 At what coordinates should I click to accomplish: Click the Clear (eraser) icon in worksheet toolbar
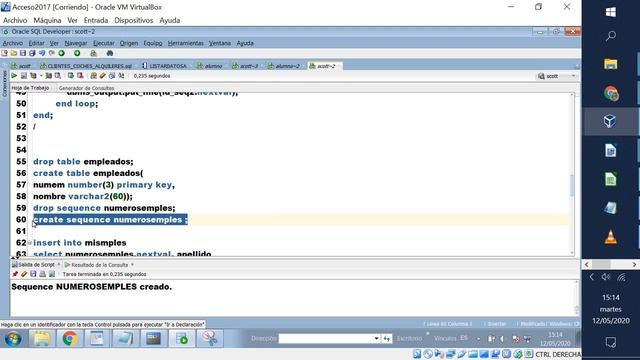click(x=102, y=76)
